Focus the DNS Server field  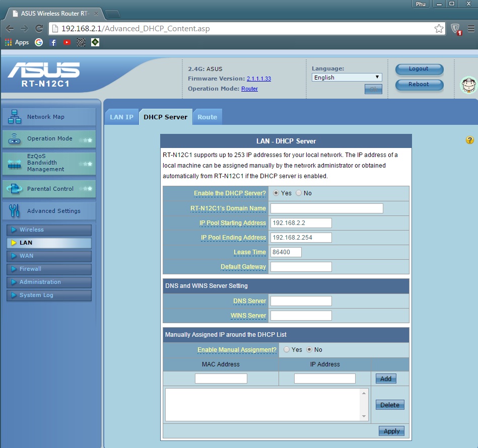pos(301,301)
